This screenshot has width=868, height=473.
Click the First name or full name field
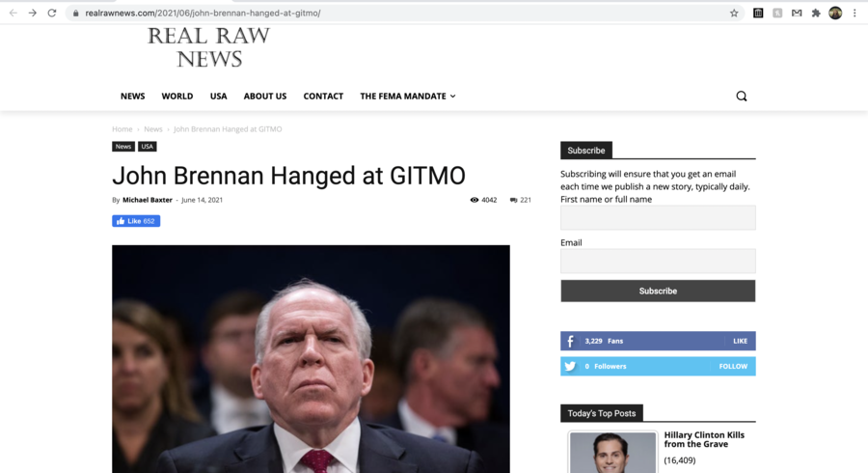[x=658, y=217]
